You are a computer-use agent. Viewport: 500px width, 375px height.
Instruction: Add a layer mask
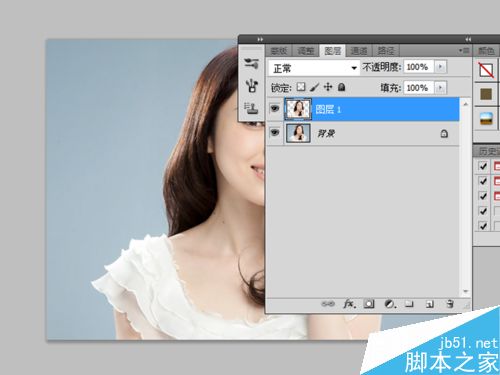point(369,304)
